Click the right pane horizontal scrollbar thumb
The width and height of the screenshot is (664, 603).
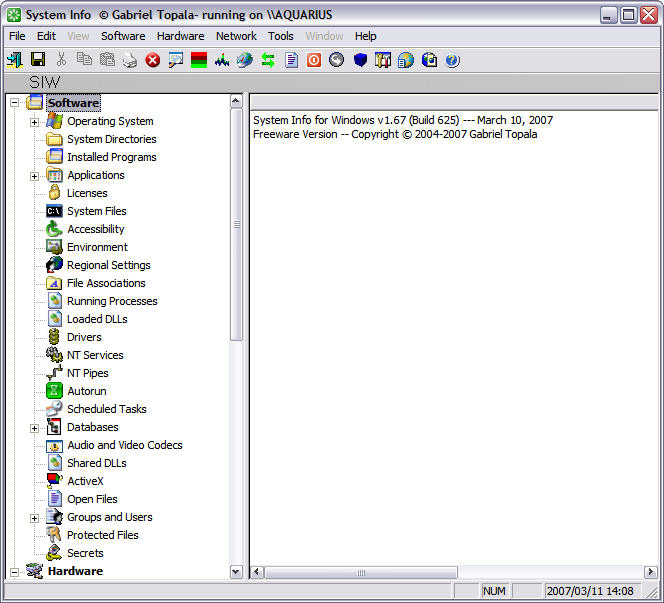[x=361, y=573]
